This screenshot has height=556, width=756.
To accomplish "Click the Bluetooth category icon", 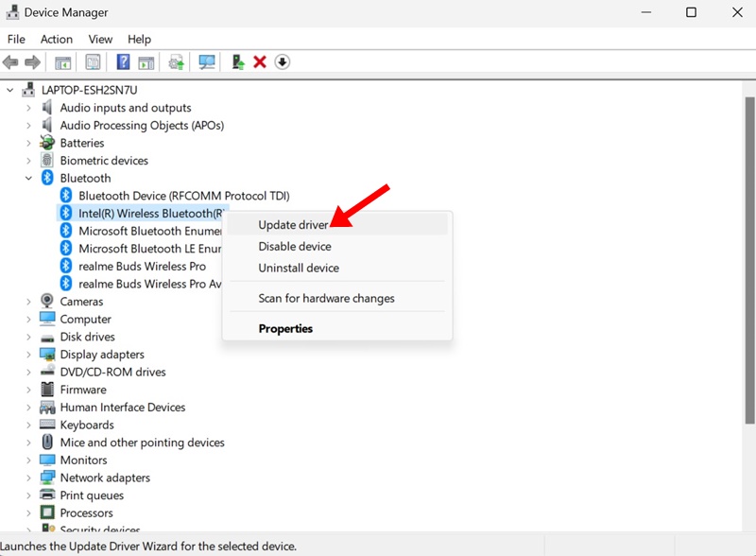I will pos(47,178).
